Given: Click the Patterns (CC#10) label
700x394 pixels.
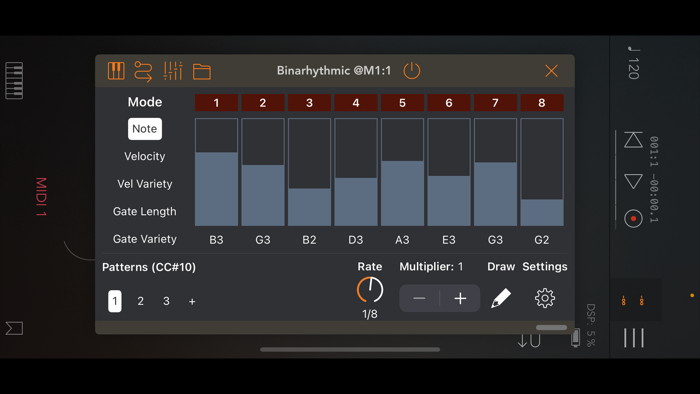Looking at the screenshot, I should click(149, 267).
